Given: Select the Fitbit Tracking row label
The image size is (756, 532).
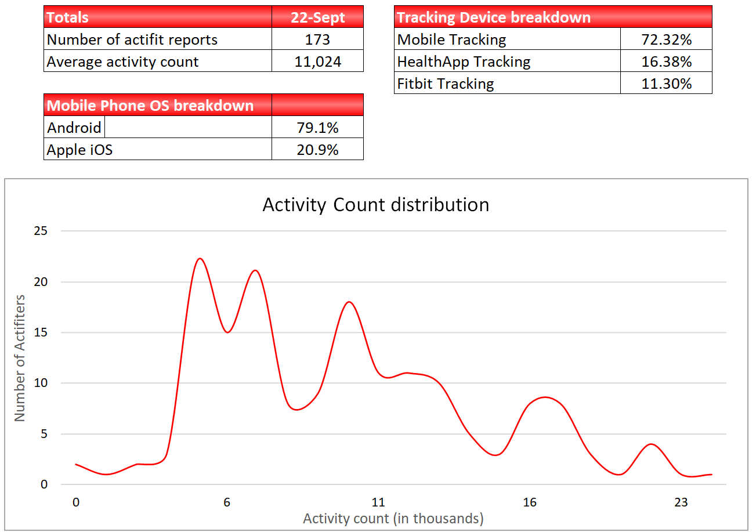Looking at the screenshot, I should pyautogui.click(x=507, y=83).
